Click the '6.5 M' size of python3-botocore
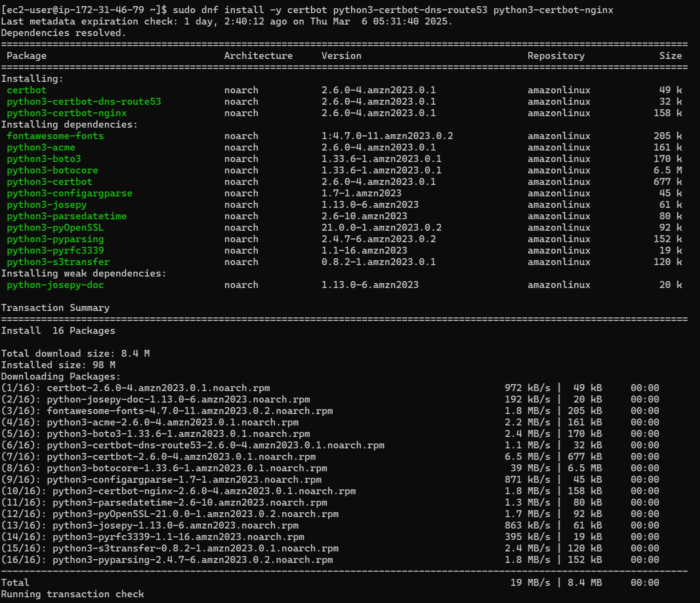The height and width of the screenshot is (603, 700). point(668,170)
